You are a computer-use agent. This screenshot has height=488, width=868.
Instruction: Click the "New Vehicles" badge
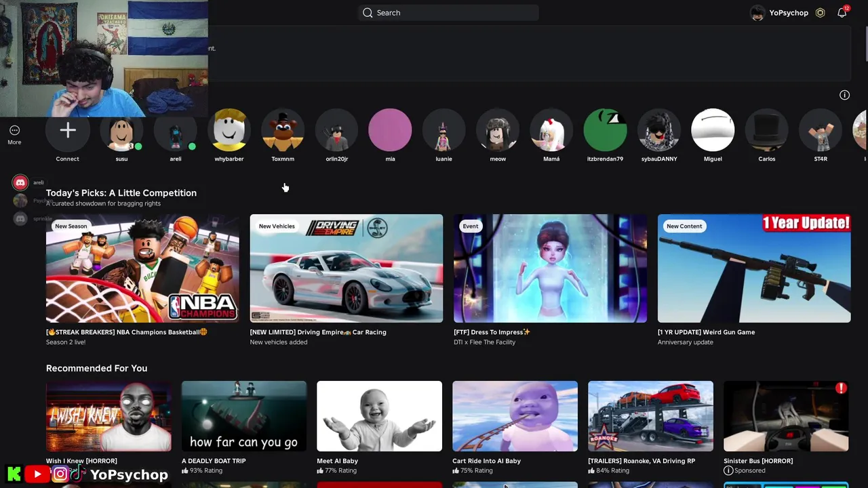[x=277, y=226]
